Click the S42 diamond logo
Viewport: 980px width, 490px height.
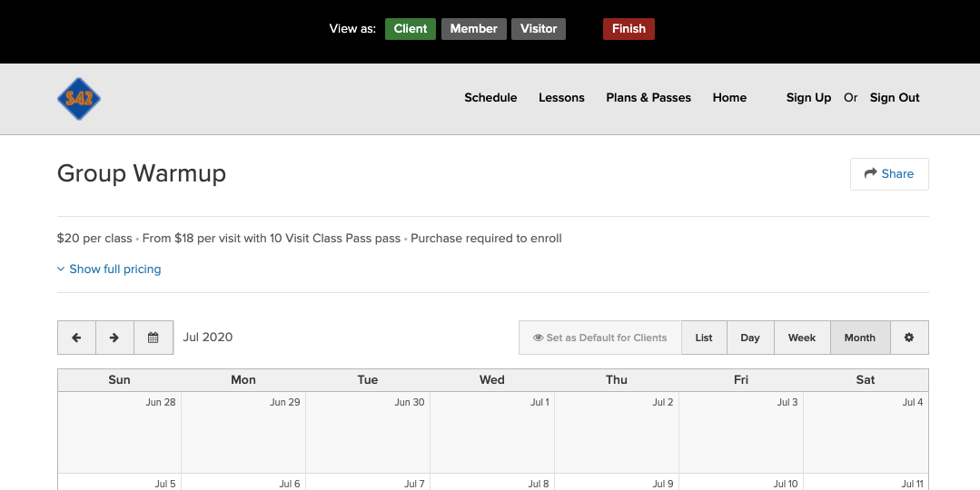pyautogui.click(x=79, y=99)
